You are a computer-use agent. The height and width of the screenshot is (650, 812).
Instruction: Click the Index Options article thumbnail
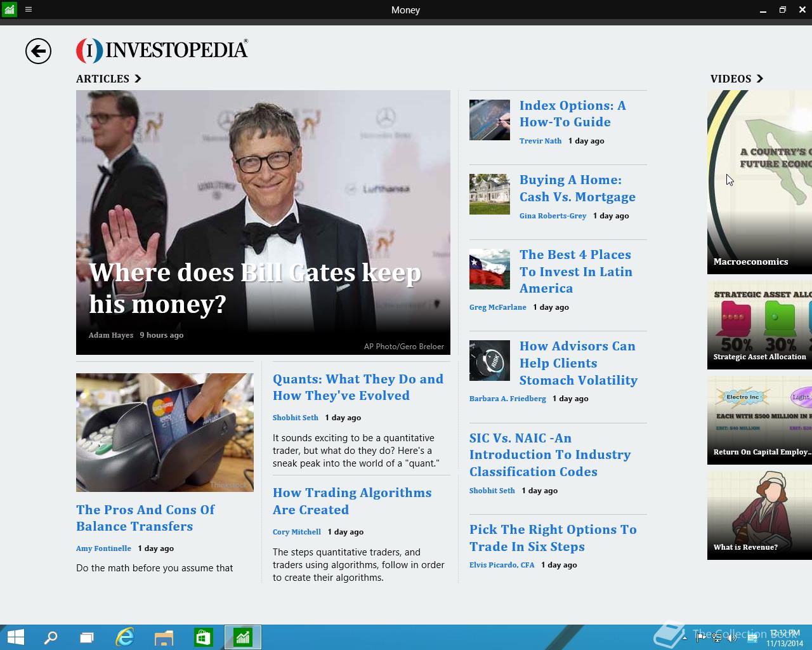pos(490,119)
